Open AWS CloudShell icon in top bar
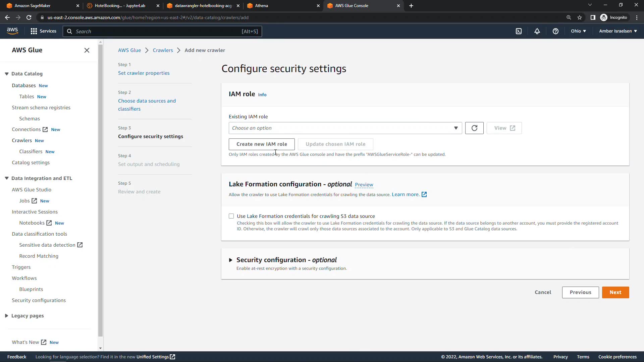644x362 pixels. coord(519,31)
